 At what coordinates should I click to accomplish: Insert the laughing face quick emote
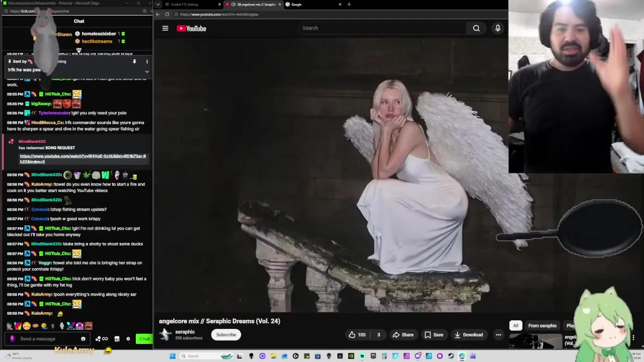coord(26,326)
